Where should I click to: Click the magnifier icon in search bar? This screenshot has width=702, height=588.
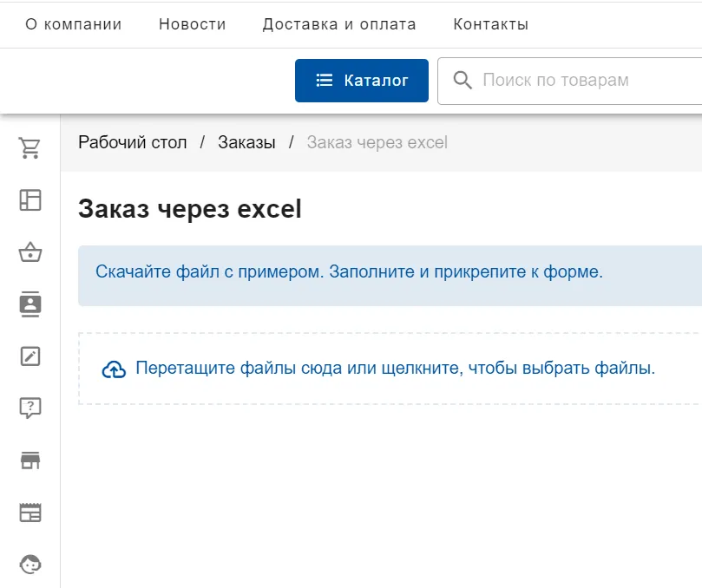click(463, 80)
